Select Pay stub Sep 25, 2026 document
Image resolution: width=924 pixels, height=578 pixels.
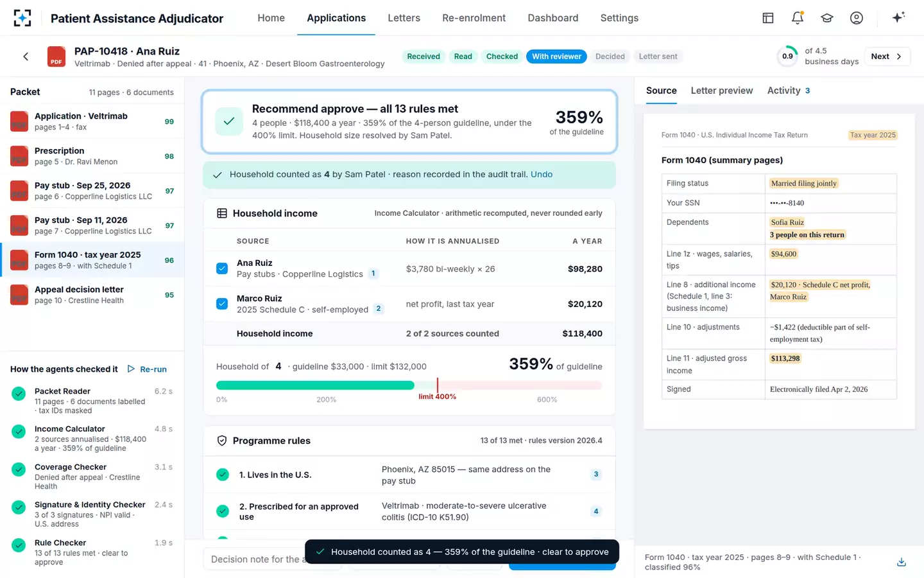pos(92,191)
